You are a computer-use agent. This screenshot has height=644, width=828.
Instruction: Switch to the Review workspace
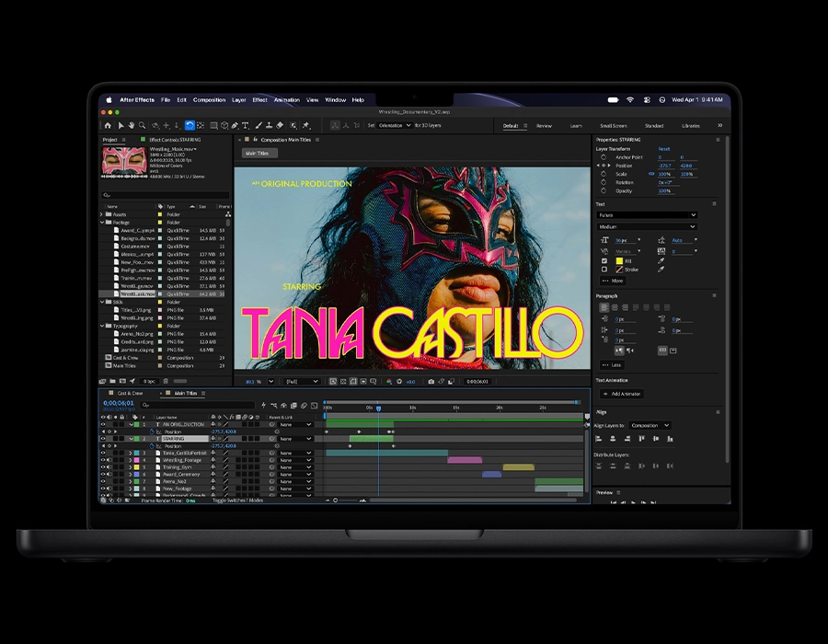544,126
